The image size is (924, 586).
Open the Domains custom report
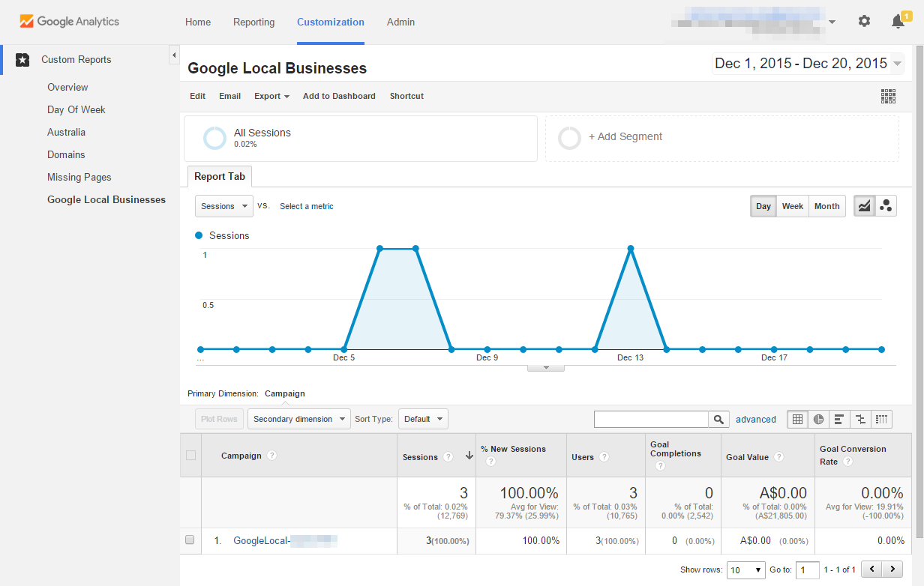point(66,154)
